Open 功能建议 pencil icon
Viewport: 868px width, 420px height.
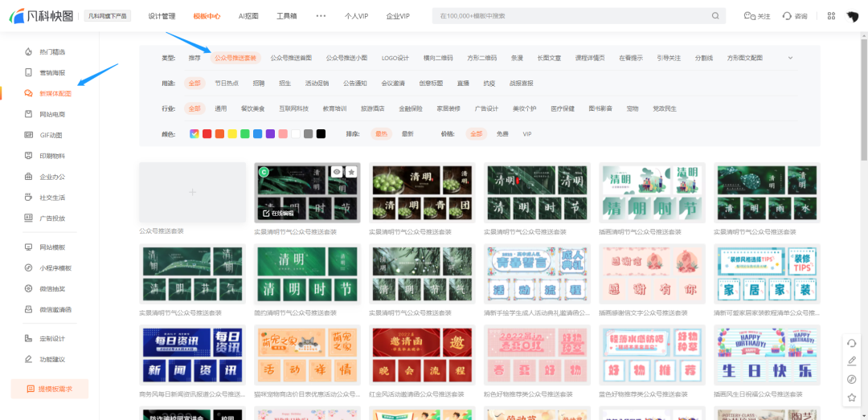click(29, 359)
